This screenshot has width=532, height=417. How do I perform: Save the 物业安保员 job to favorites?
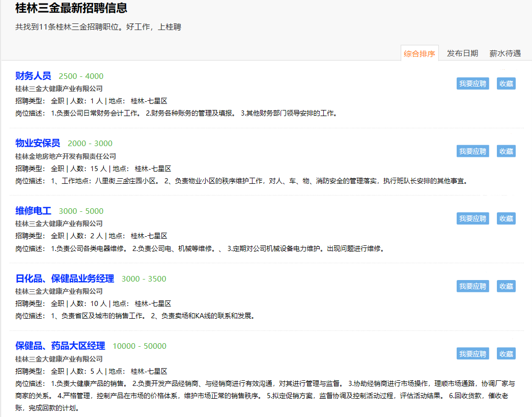click(x=506, y=151)
